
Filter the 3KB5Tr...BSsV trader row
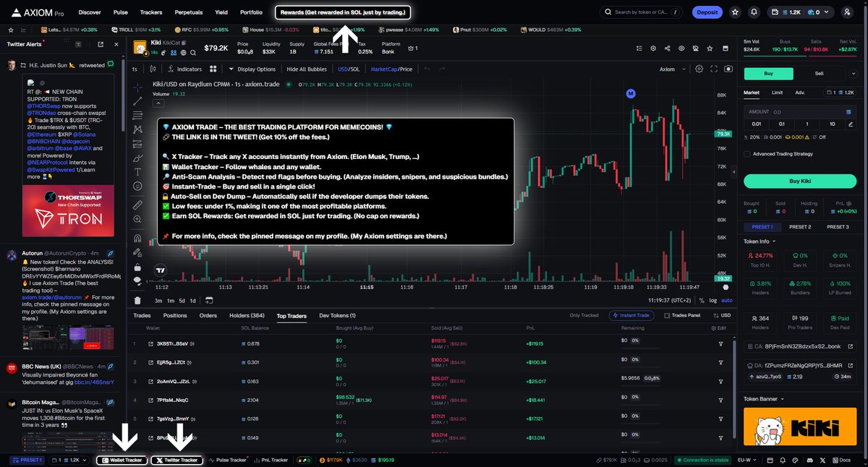click(720, 343)
